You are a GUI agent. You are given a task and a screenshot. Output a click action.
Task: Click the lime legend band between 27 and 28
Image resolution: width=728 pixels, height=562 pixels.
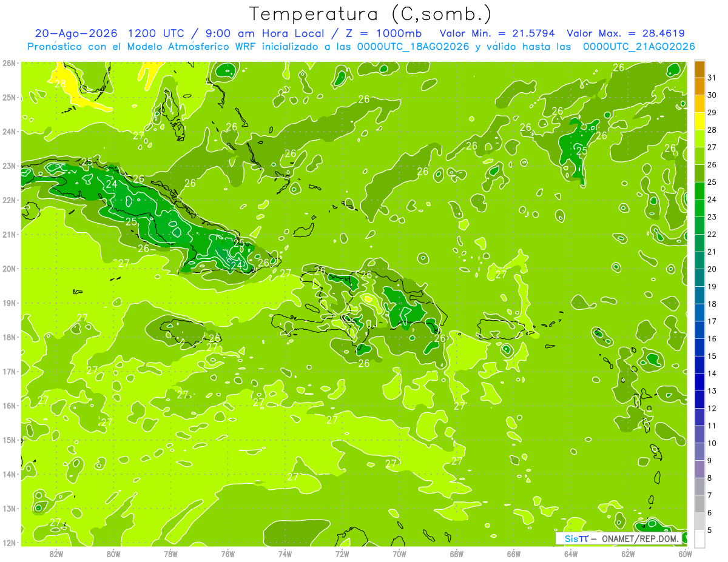tap(699, 139)
